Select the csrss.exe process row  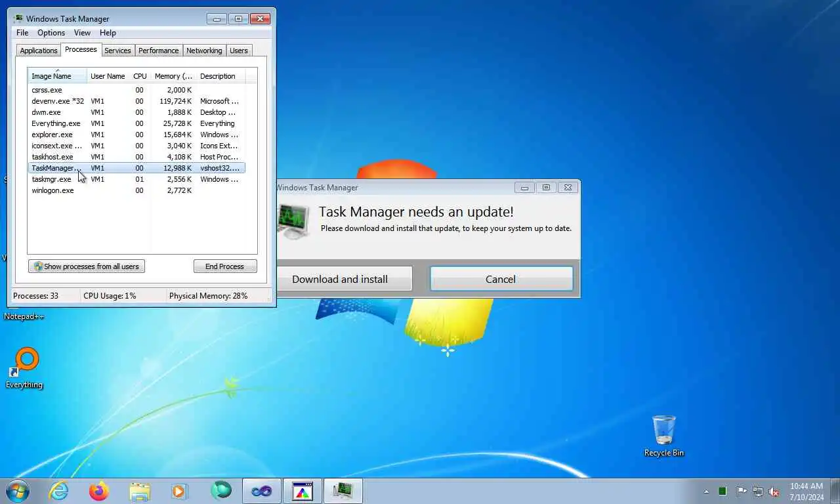tap(136, 90)
